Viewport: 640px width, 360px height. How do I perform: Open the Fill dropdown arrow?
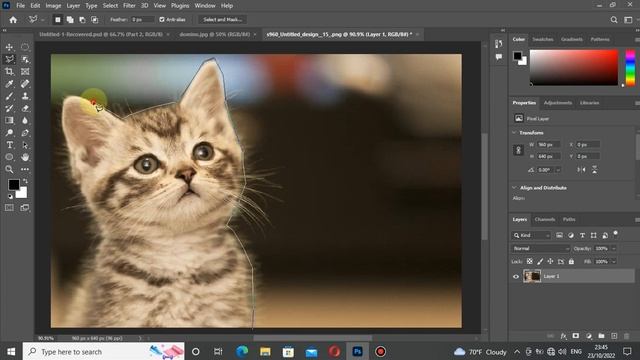click(x=613, y=261)
